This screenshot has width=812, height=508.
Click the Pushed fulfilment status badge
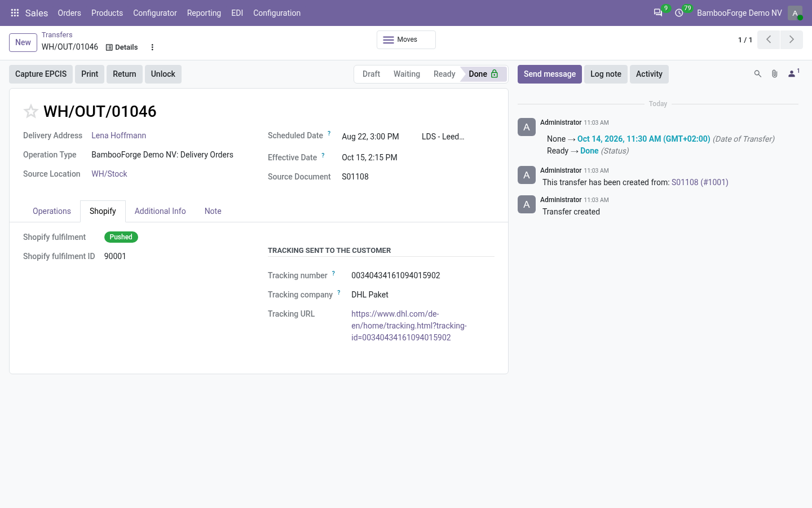[x=121, y=237]
